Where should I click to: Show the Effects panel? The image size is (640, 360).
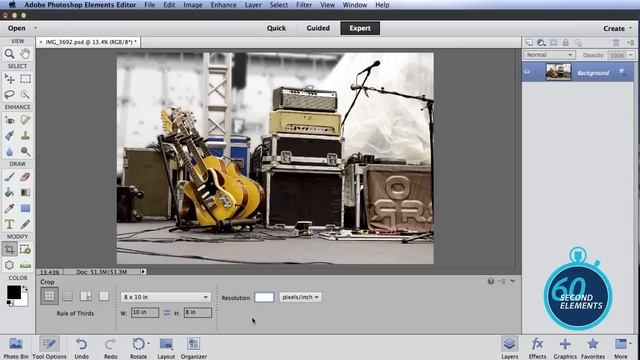[538, 348]
